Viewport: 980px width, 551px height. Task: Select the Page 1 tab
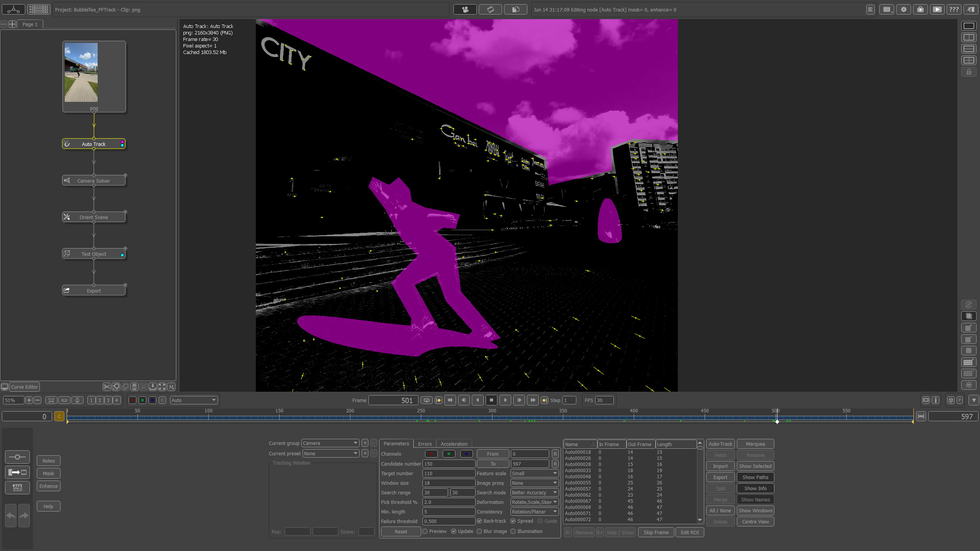coord(30,24)
